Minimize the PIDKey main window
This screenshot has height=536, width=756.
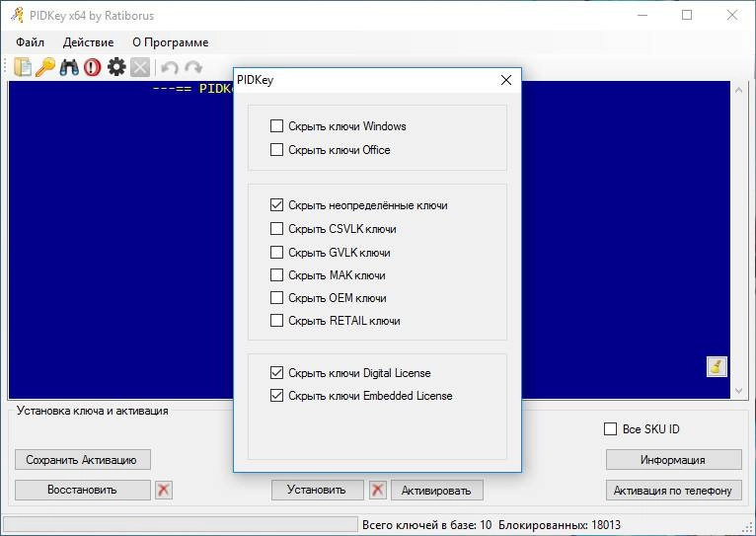pyautogui.click(x=643, y=16)
